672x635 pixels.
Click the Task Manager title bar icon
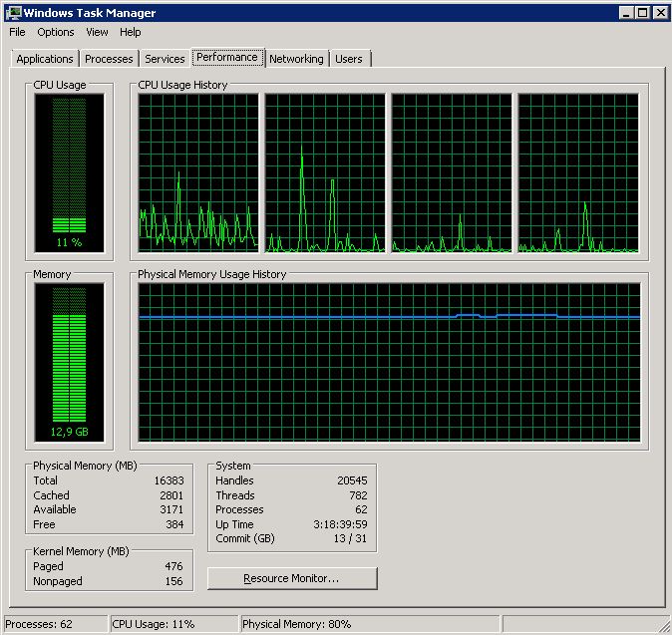[x=14, y=12]
